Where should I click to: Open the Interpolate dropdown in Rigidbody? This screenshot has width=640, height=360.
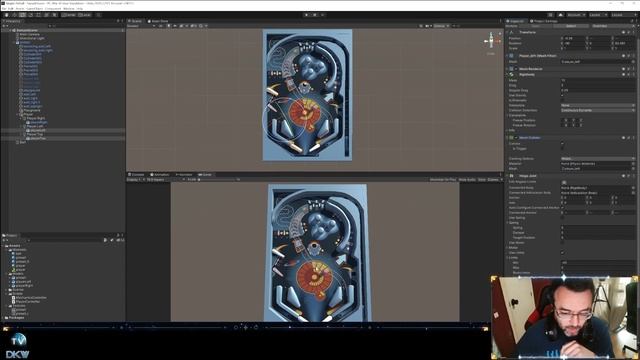pyautogui.click(x=598, y=105)
